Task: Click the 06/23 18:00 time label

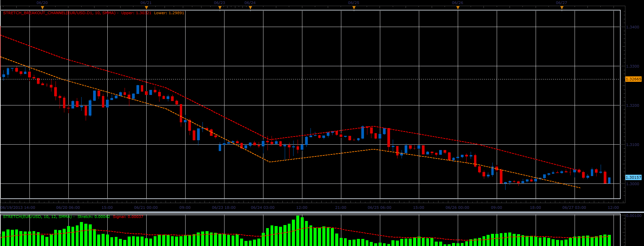Action: click(224, 207)
